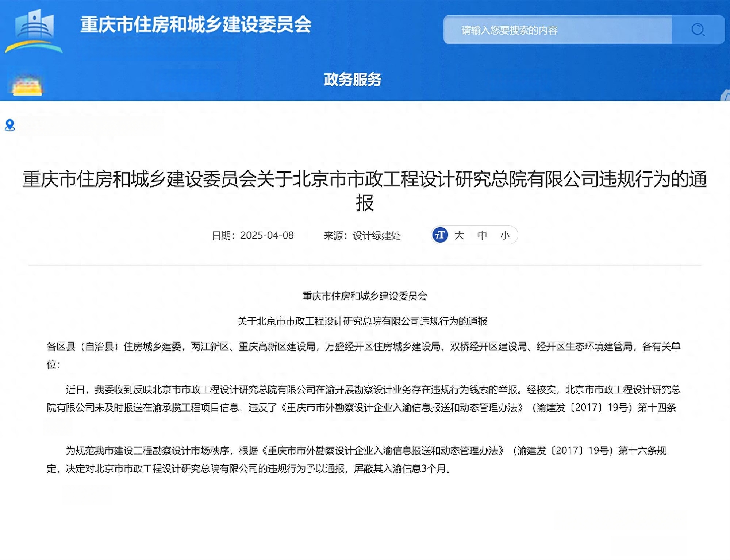Click the article headline about 北京市市政工程设计研究总院
Viewport: 730px width, 560px height.
(365, 190)
